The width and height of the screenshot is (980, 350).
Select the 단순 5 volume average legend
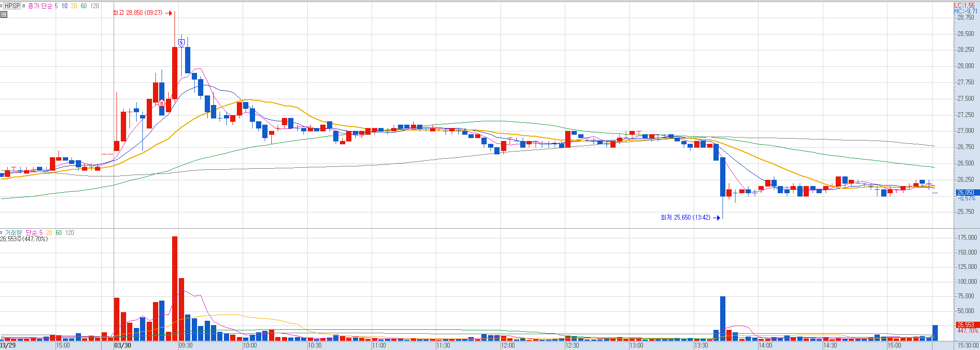(34, 233)
